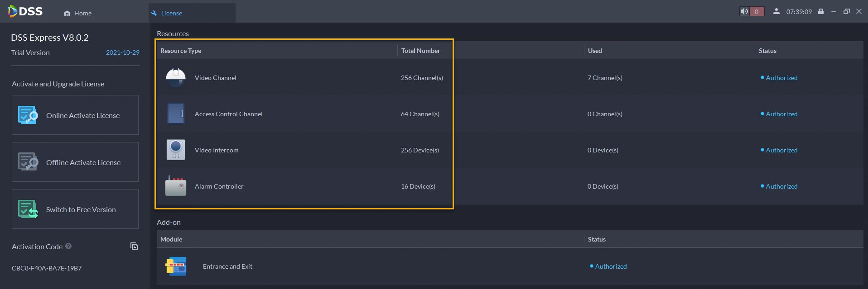Viewport: 868px width, 289px height.
Task: Switch to the License tab
Action: point(171,13)
